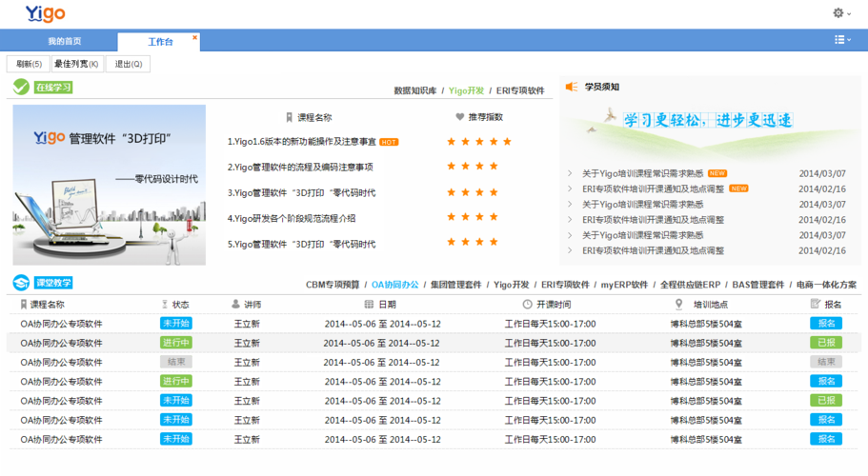Viewport: 868px width, 476px height.
Task: Select the myERP软件 category
Action: tap(624, 285)
